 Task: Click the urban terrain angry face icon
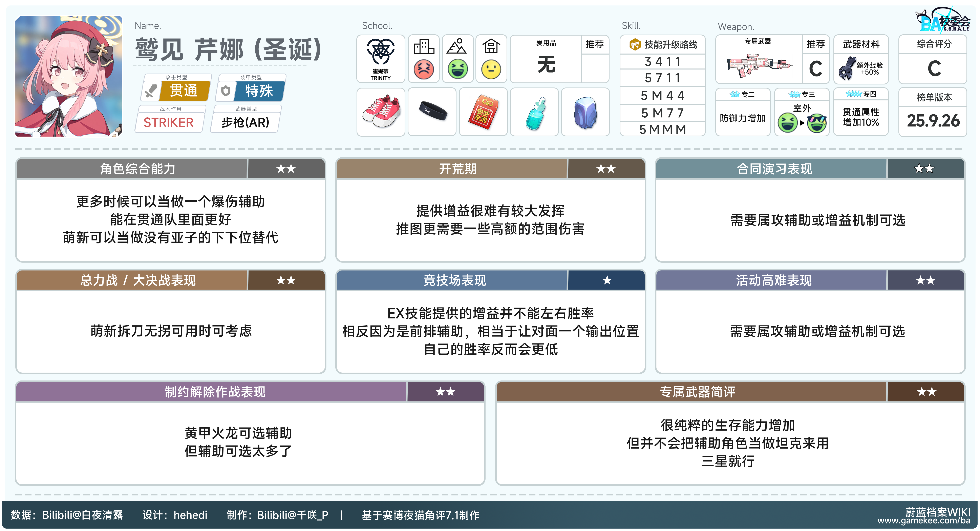(423, 69)
